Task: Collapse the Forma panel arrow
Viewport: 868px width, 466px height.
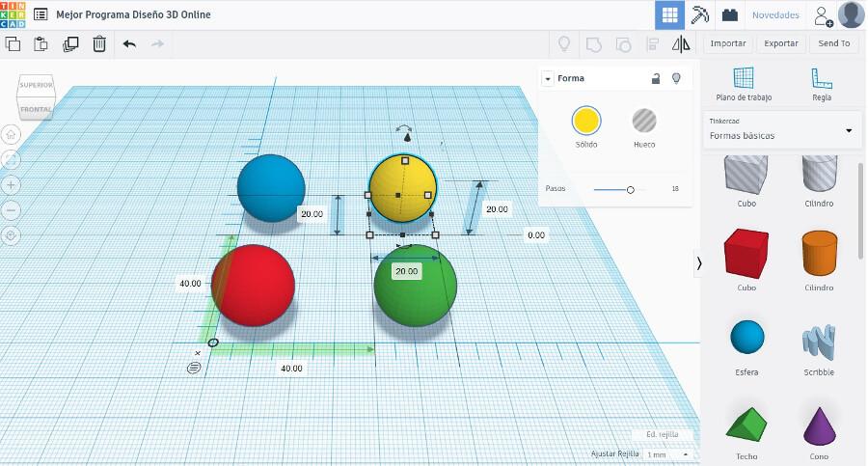Action: pos(548,78)
